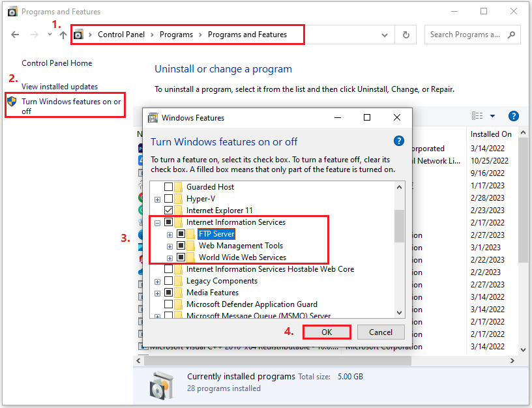The height and width of the screenshot is (408, 532).
Task: Toggle the FTP Server checkbox
Action: tap(181, 234)
